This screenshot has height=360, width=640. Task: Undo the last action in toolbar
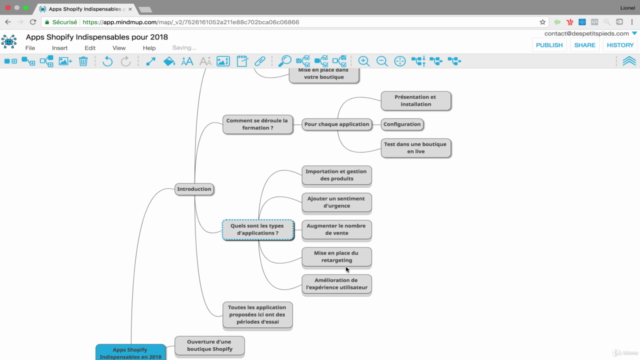(x=108, y=61)
